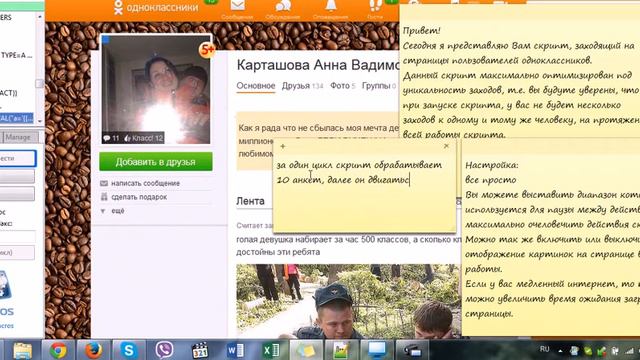Open comments count on profile photo
640x360 pixels.
[111, 138]
